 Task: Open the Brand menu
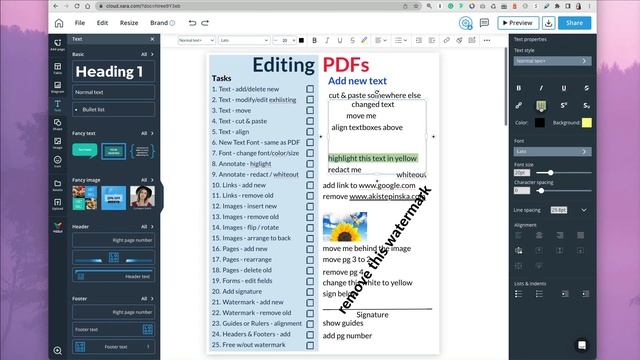pyautogui.click(x=162, y=23)
